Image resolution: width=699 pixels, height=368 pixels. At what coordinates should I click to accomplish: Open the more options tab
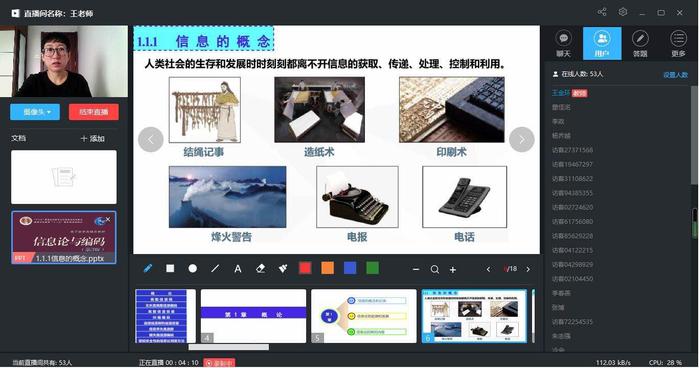[678, 44]
